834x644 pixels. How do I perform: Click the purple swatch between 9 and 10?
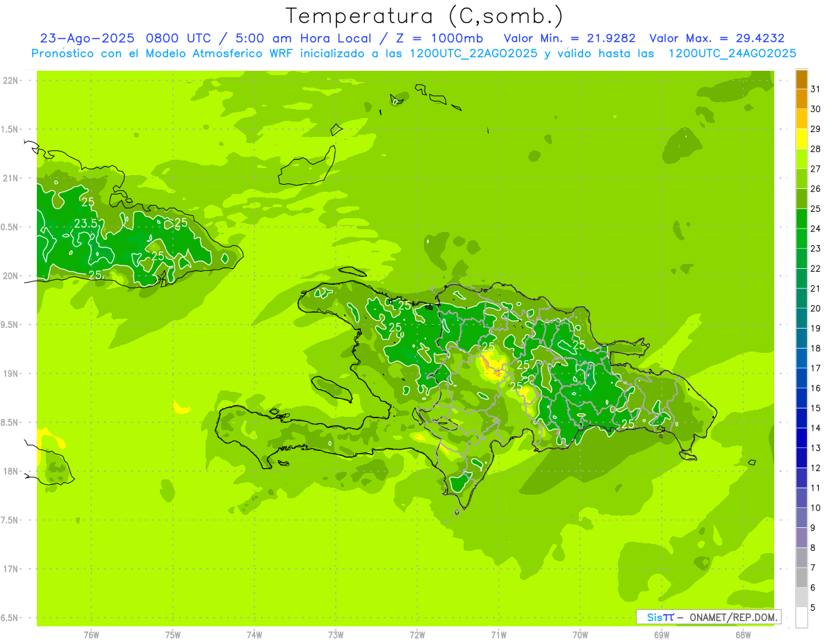tap(801, 518)
